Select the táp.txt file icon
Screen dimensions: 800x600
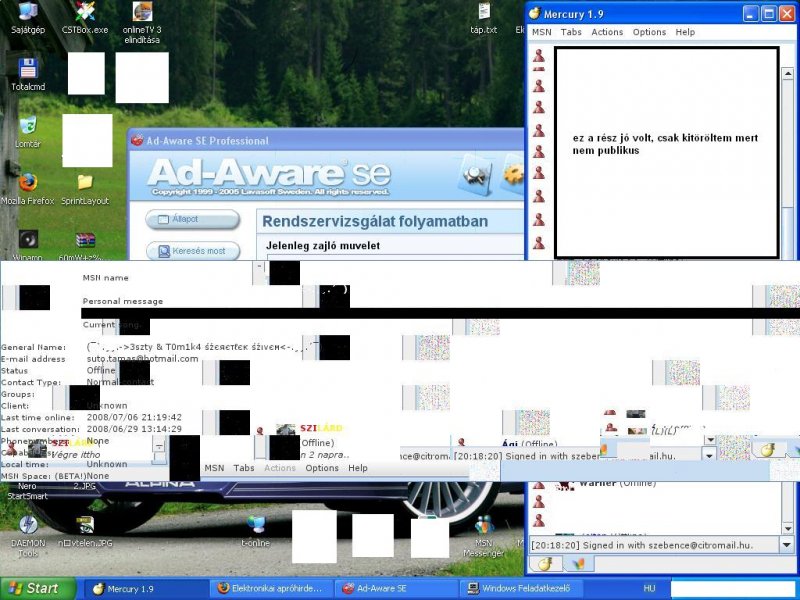484,18
